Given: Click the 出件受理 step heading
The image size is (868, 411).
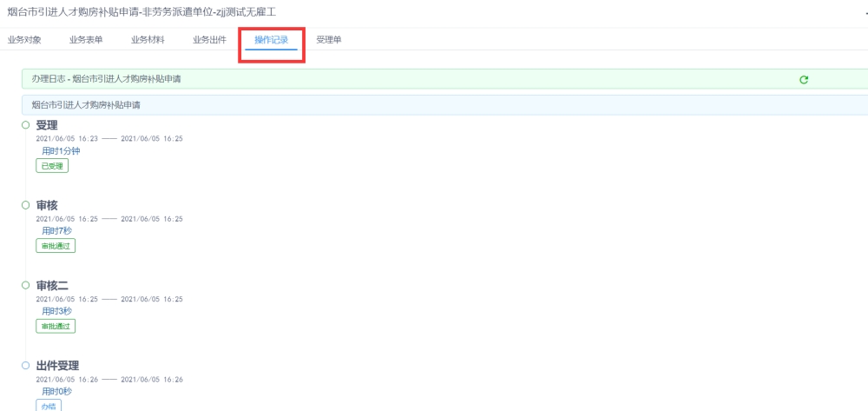Looking at the screenshot, I should point(57,366).
